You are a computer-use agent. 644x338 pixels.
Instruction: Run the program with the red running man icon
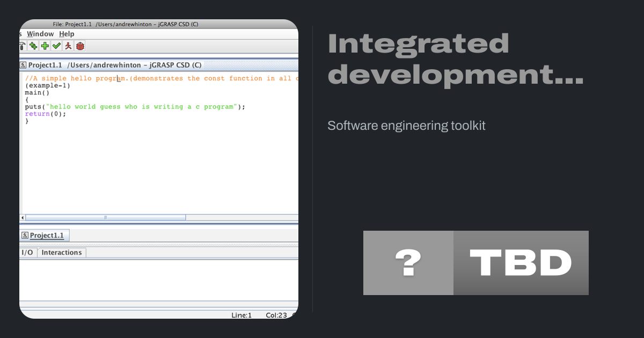click(x=68, y=46)
